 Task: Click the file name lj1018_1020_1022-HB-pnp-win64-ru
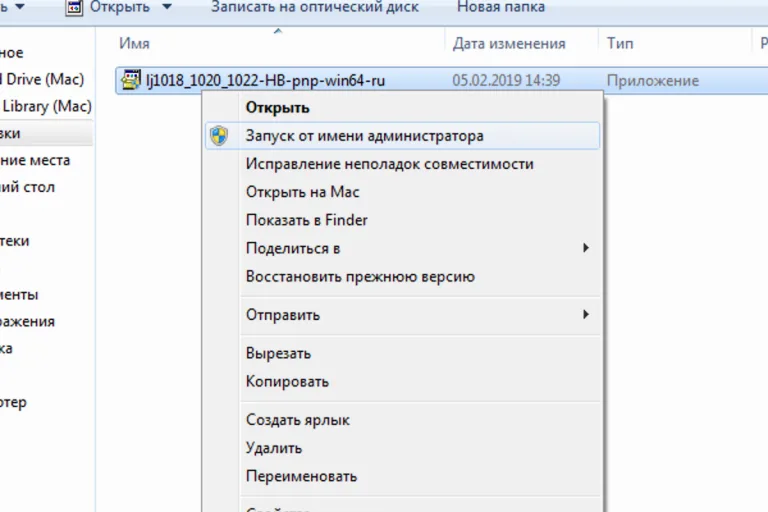[265, 80]
